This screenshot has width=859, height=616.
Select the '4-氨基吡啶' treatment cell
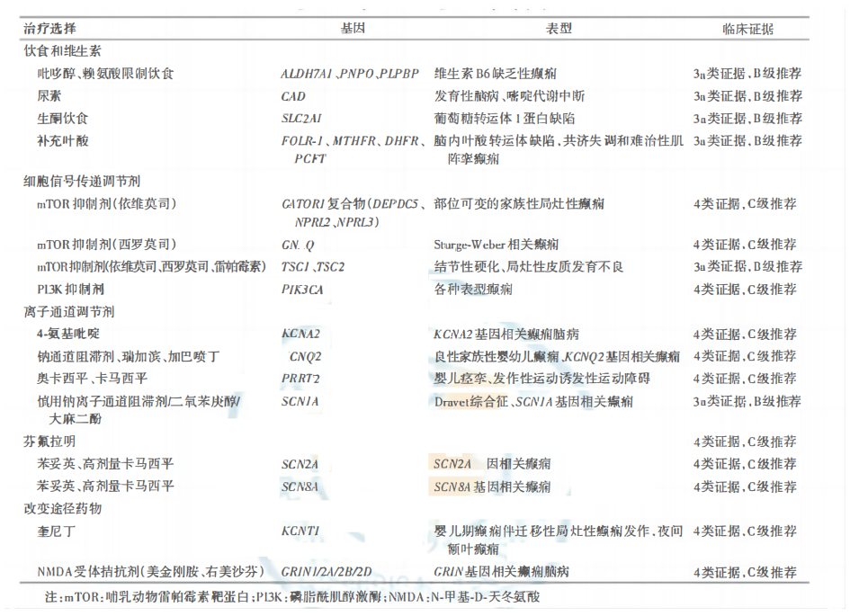pyautogui.click(x=68, y=334)
